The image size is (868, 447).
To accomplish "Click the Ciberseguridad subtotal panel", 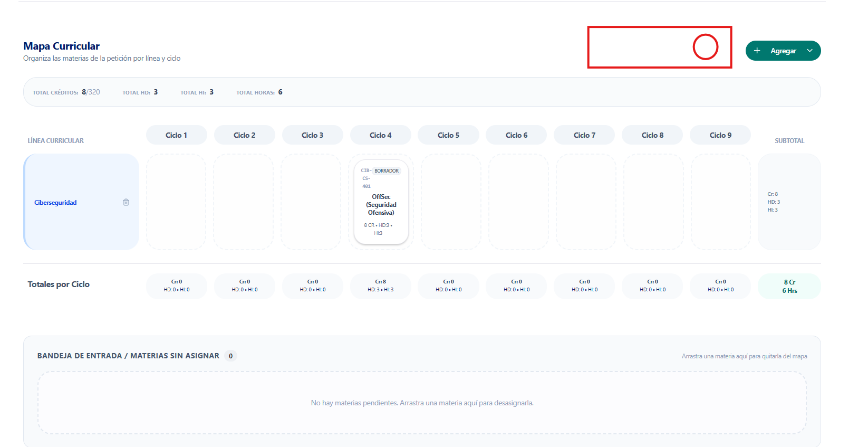I will [x=789, y=202].
